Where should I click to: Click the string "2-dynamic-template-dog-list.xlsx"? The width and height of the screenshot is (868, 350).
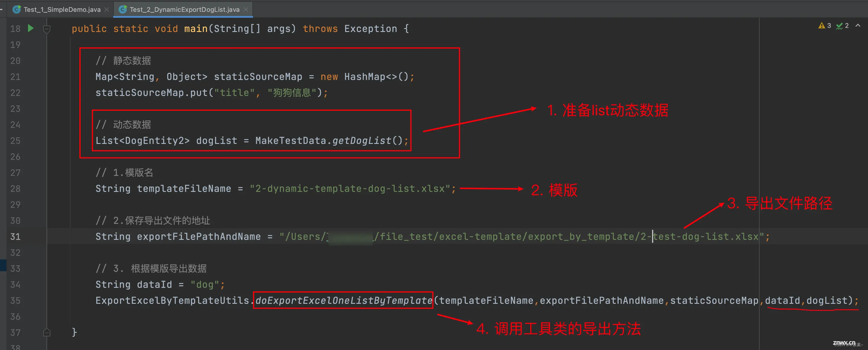tap(350, 188)
